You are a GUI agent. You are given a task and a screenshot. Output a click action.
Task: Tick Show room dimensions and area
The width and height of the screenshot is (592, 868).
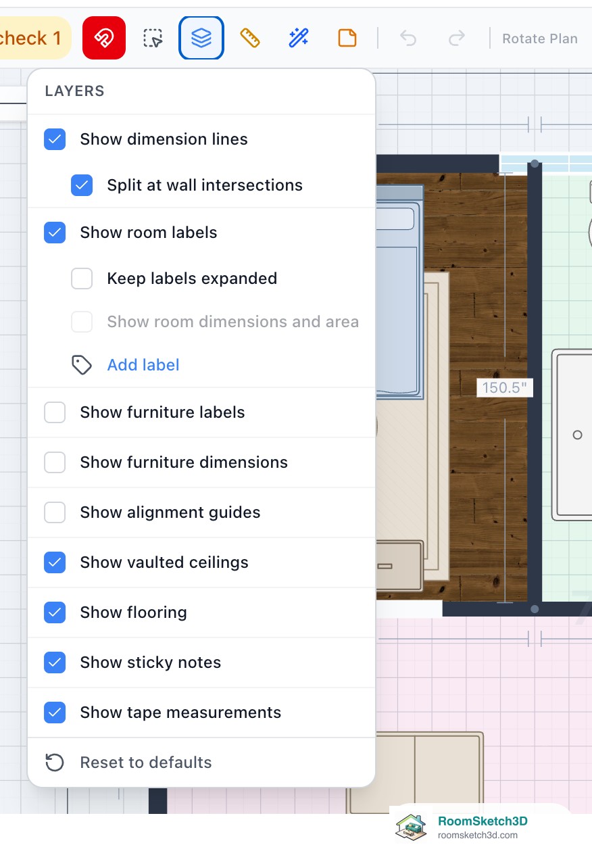point(82,322)
